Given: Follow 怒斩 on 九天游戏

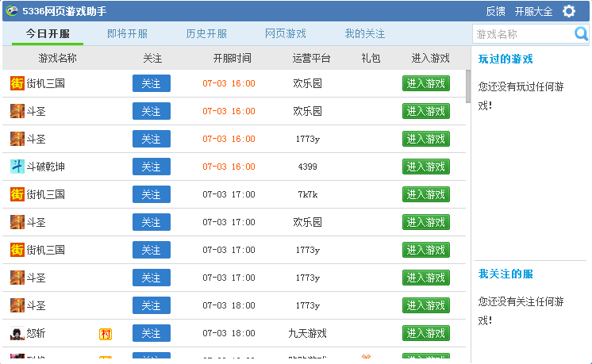Looking at the screenshot, I should click(152, 333).
